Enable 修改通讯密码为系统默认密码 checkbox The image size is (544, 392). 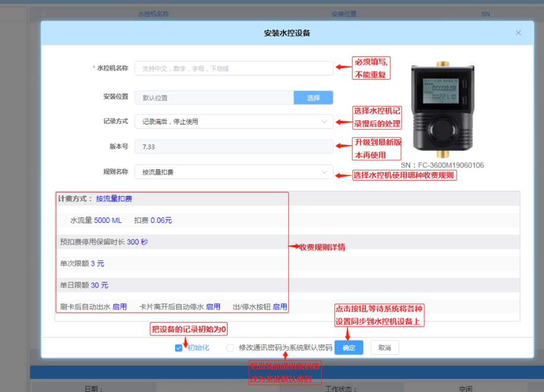pyautogui.click(x=229, y=348)
